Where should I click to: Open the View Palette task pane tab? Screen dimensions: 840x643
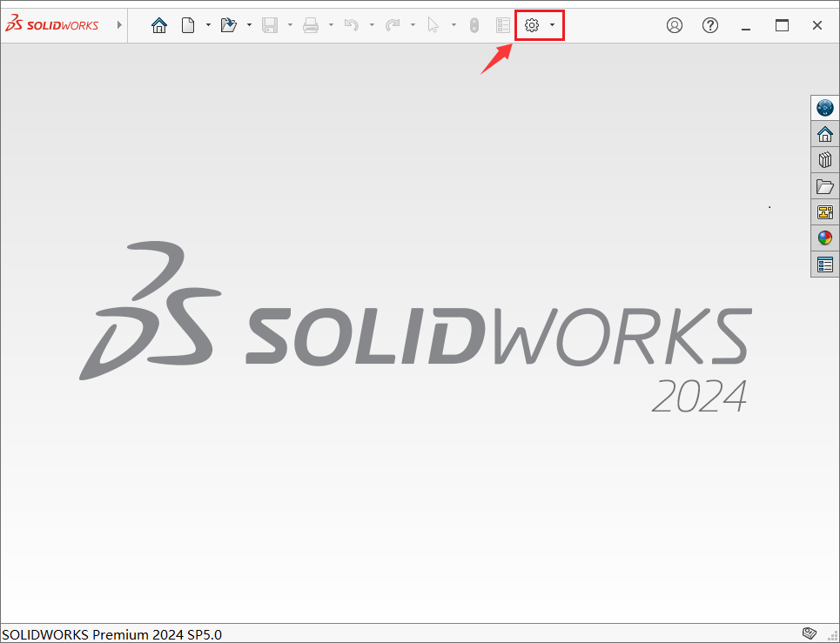(825, 212)
